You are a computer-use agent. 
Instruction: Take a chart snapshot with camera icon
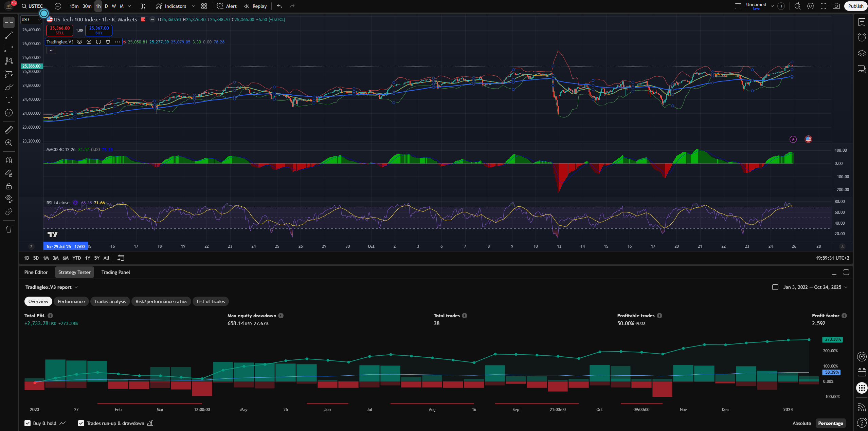(x=836, y=6)
